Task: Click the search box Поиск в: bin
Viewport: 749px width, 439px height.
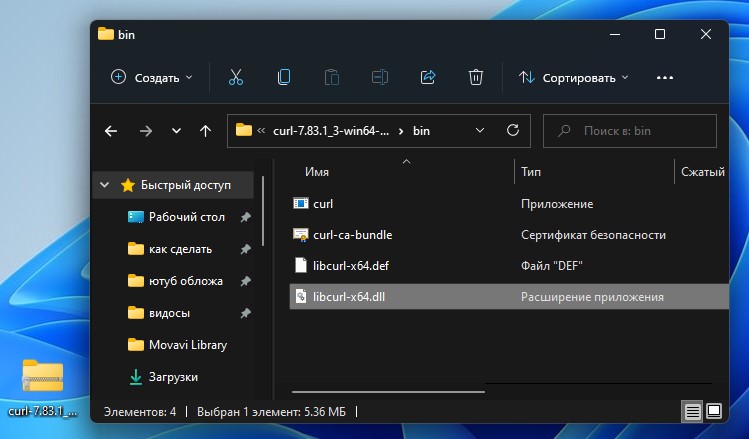Action: [x=630, y=131]
